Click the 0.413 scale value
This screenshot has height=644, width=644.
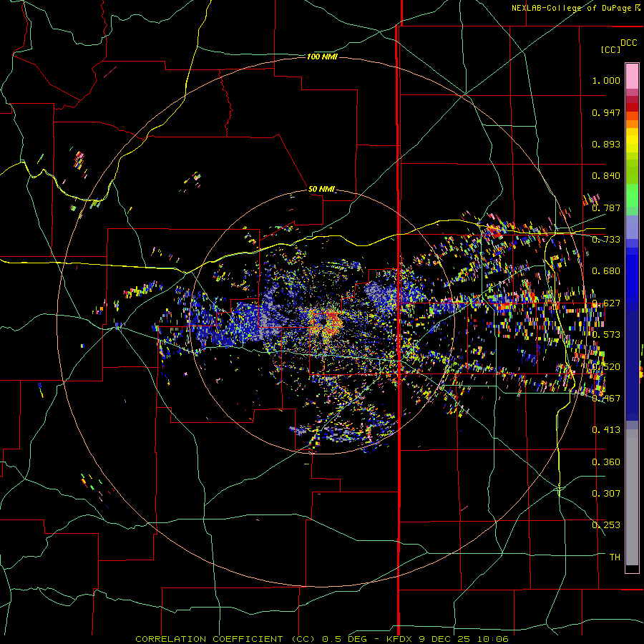pos(606,430)
